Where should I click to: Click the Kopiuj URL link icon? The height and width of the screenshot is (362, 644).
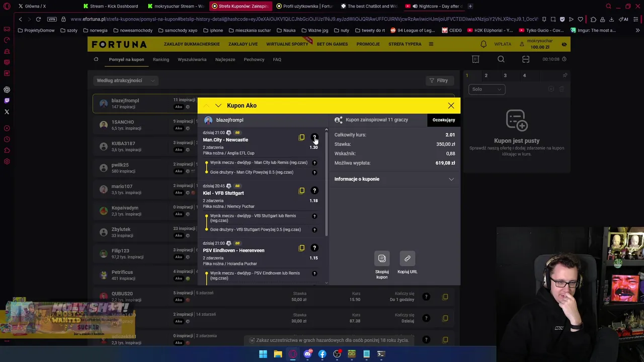pos(408,258)
